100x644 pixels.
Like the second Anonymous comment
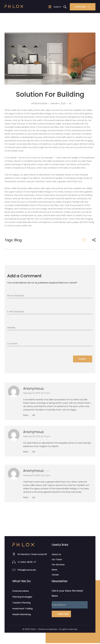(33, 452)
